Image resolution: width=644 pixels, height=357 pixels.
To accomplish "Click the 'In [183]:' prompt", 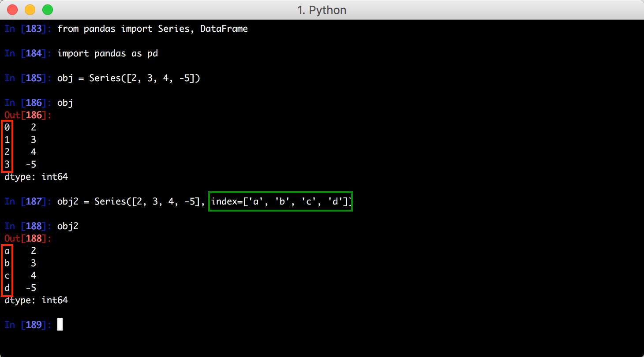I will click(28, 29).
